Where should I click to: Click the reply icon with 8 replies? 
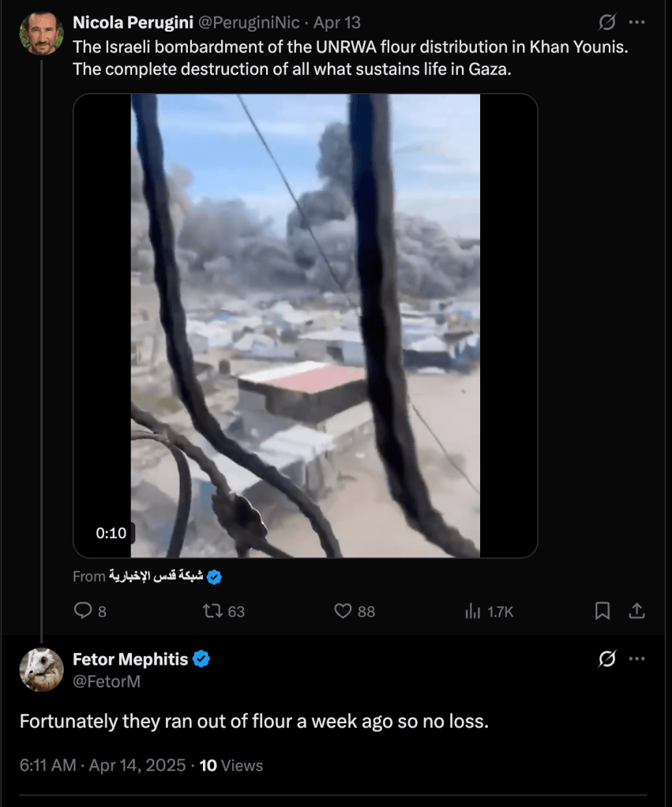[x=83, y=610]
